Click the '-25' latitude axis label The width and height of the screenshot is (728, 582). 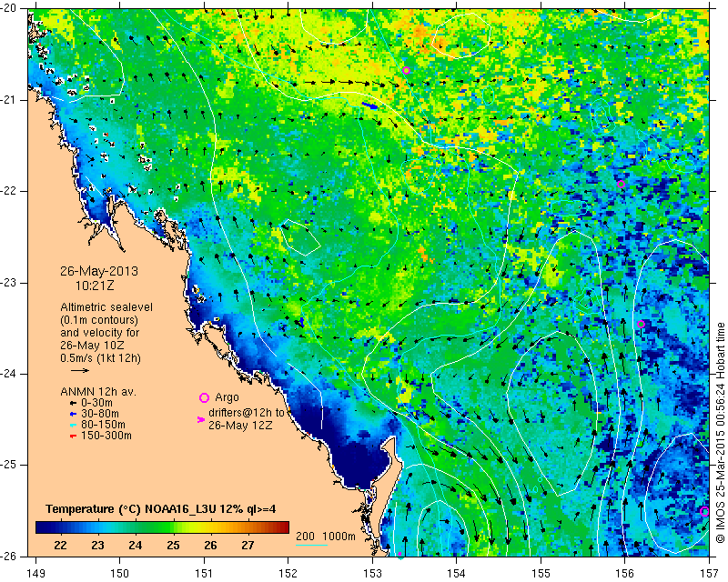click(x=10, y=465)
